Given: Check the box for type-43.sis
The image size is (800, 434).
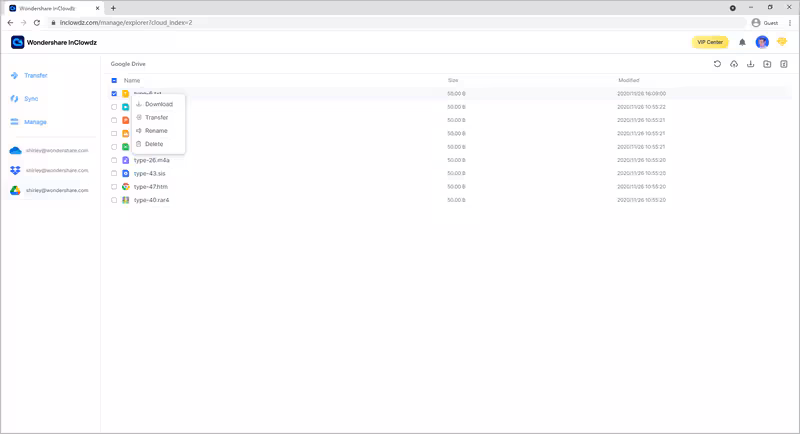Looking at the screenshot, I should coord(114,173).
